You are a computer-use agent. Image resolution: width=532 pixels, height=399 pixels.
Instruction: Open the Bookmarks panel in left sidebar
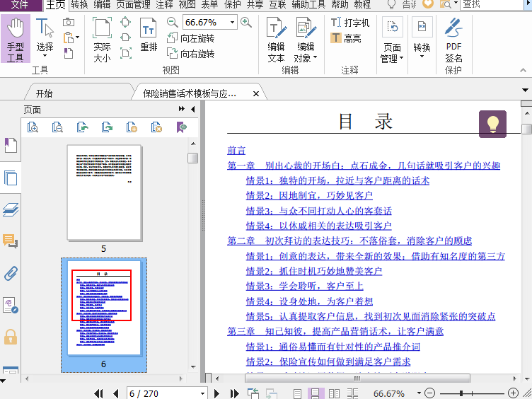11,146
